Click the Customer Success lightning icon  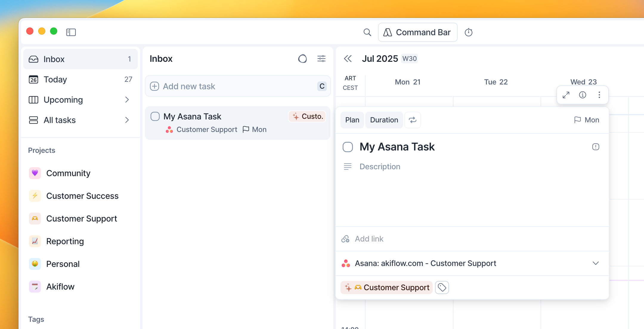click(35, 196)
